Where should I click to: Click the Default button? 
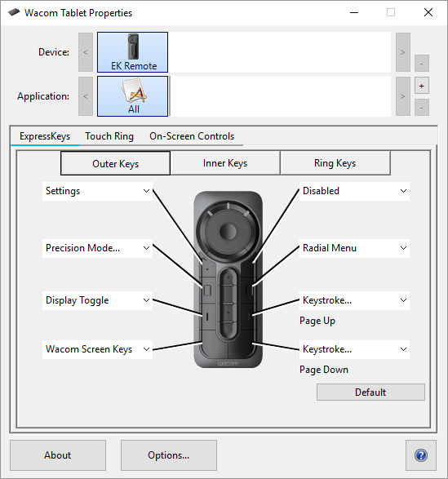pos(370,393)
